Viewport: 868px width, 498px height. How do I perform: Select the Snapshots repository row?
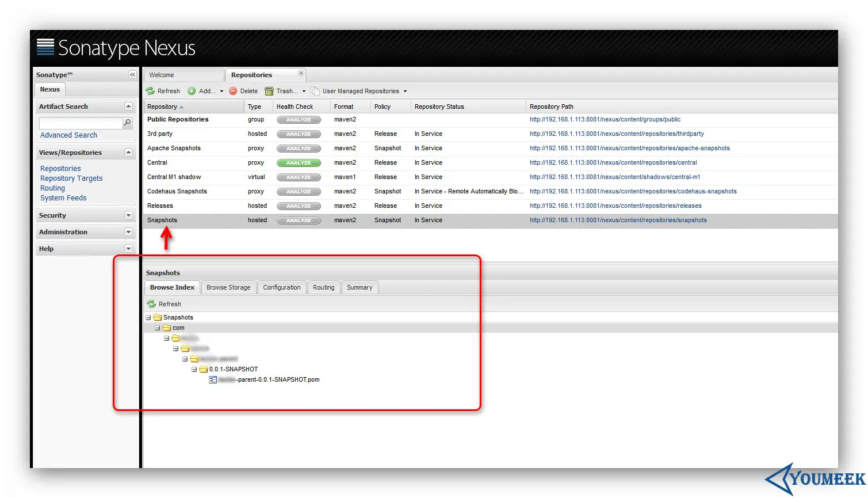coord(490,221)
